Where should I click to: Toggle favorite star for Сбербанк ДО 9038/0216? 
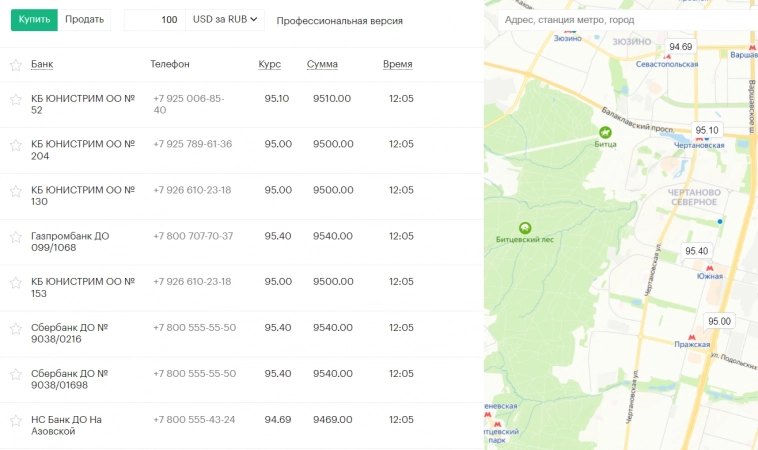coord(15,328)
